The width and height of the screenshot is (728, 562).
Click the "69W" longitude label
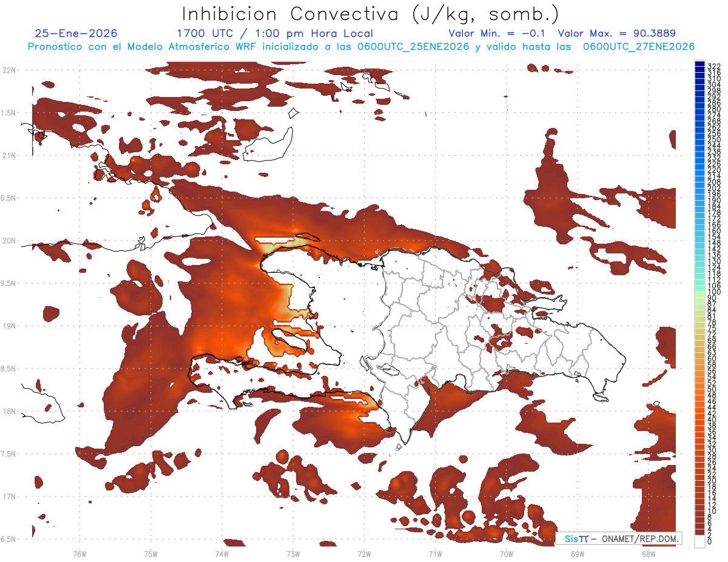(x=578, y=554)
